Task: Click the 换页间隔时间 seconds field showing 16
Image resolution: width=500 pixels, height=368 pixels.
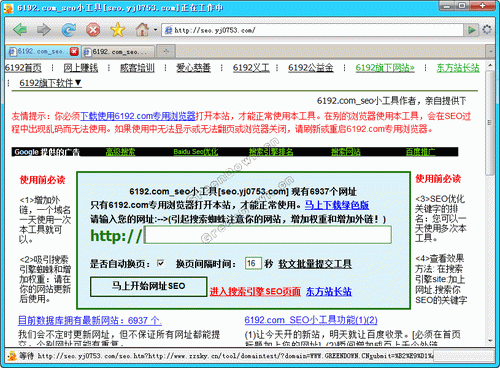Action: coord(253,264)
